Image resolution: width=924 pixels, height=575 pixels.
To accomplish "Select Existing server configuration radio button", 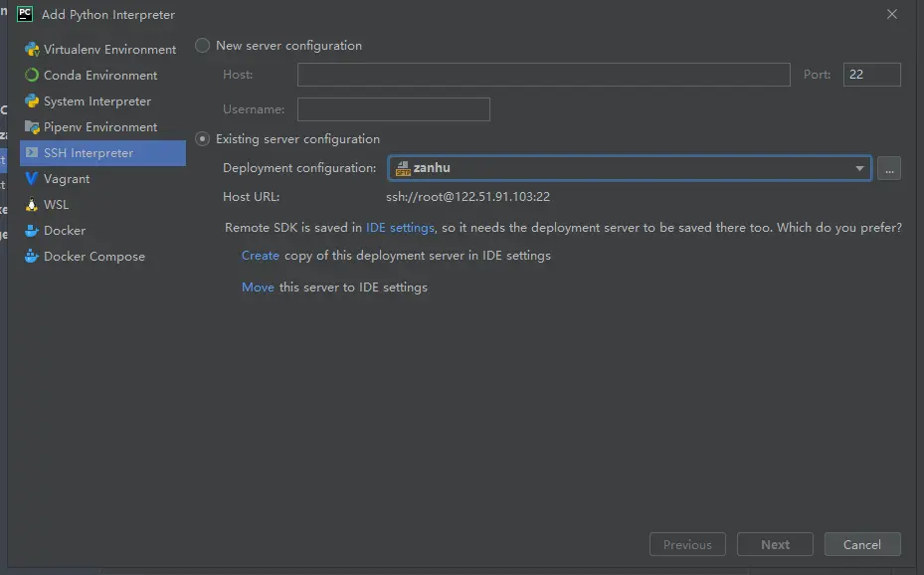I will (203, 139).
